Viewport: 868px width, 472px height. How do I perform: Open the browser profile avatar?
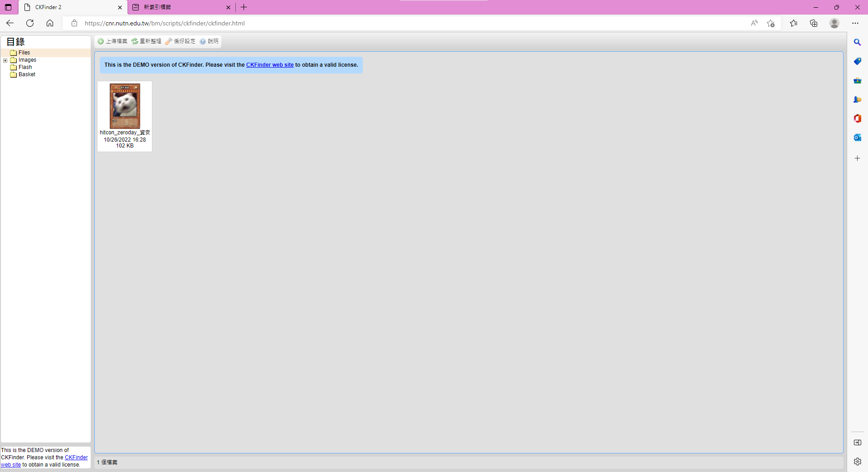[834, 23]
